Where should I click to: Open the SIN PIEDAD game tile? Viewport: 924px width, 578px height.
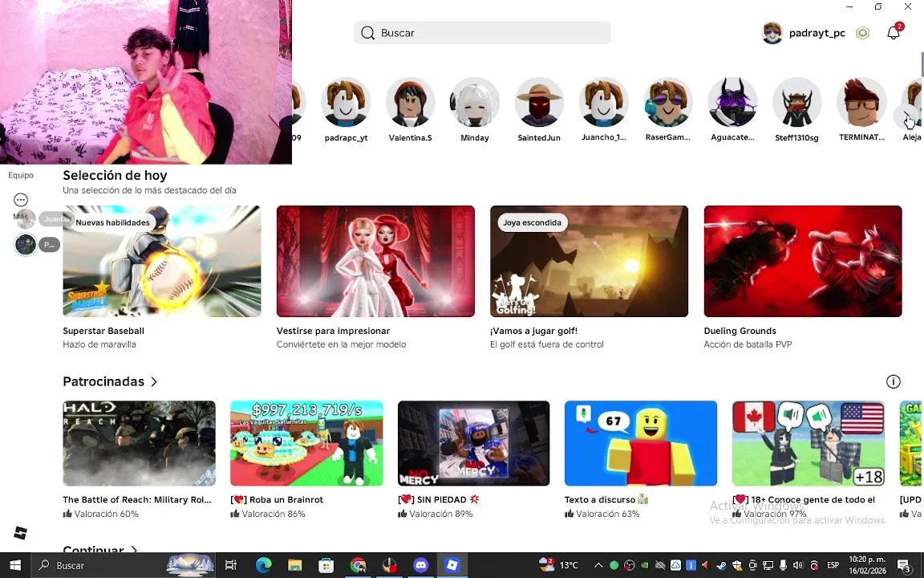pyautogui.click(x=474, y=443)
